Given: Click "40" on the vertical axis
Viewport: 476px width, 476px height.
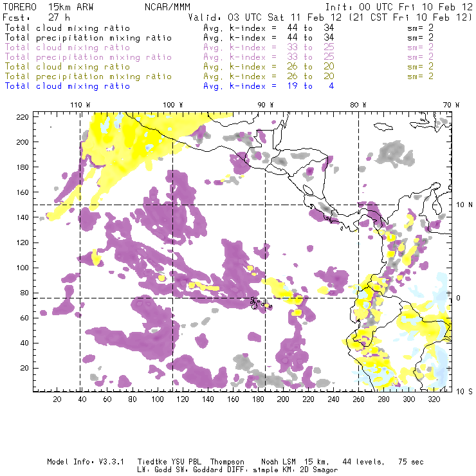Looking at the screenshot, I should [24, 343].
